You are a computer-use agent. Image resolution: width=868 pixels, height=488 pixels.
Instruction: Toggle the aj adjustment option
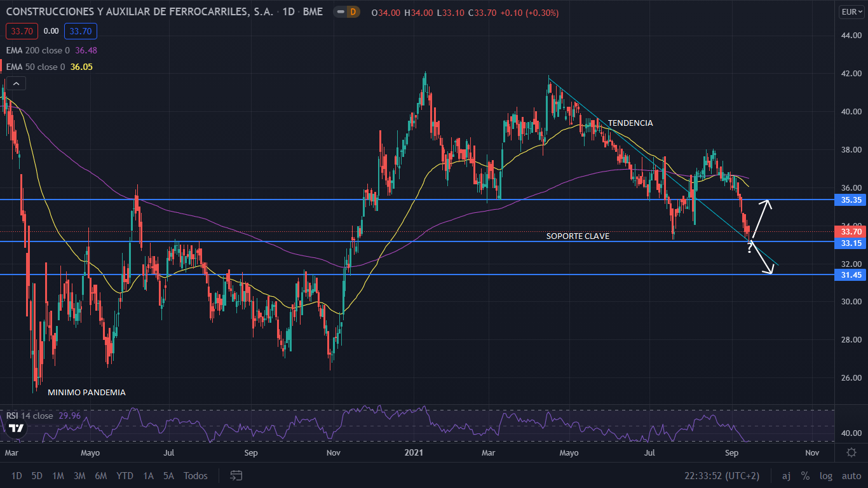786,475
